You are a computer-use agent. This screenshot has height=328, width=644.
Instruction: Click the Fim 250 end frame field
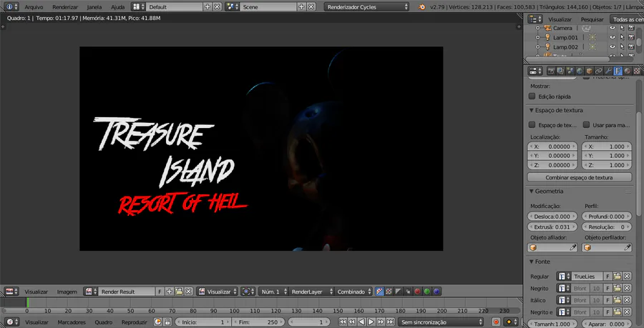point(259,322)
